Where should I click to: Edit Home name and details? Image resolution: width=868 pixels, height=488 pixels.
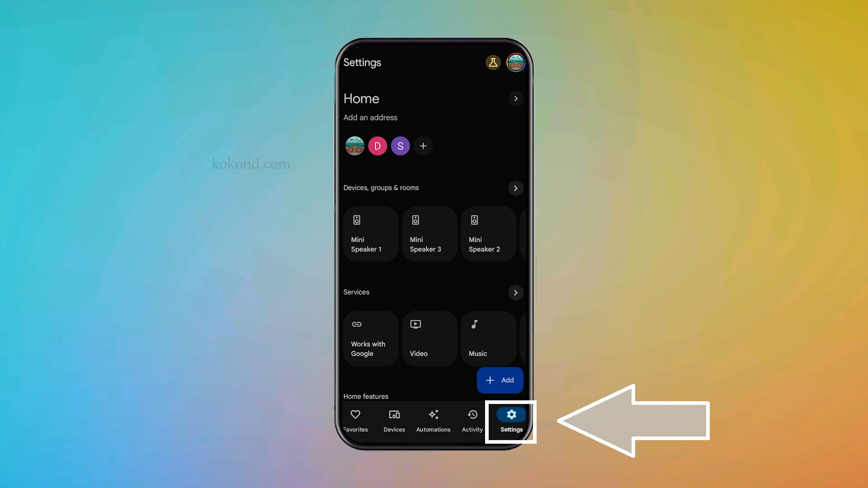(514, 99)
